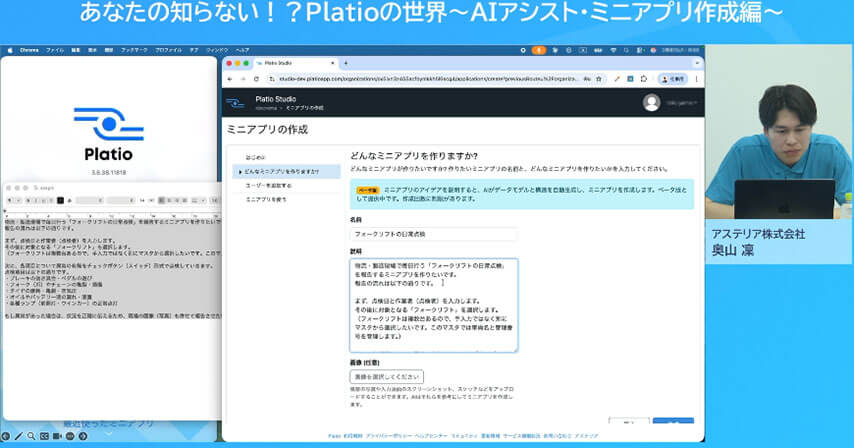854x448 pixels.
Task: Go back in Chrome browser
Action: [x=230, y=79]
